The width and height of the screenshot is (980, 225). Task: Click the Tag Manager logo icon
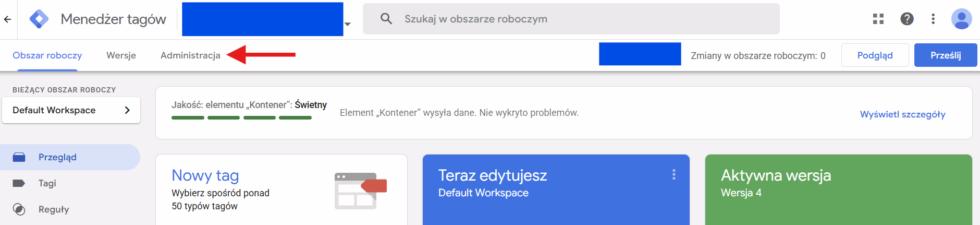pos(39,19)
